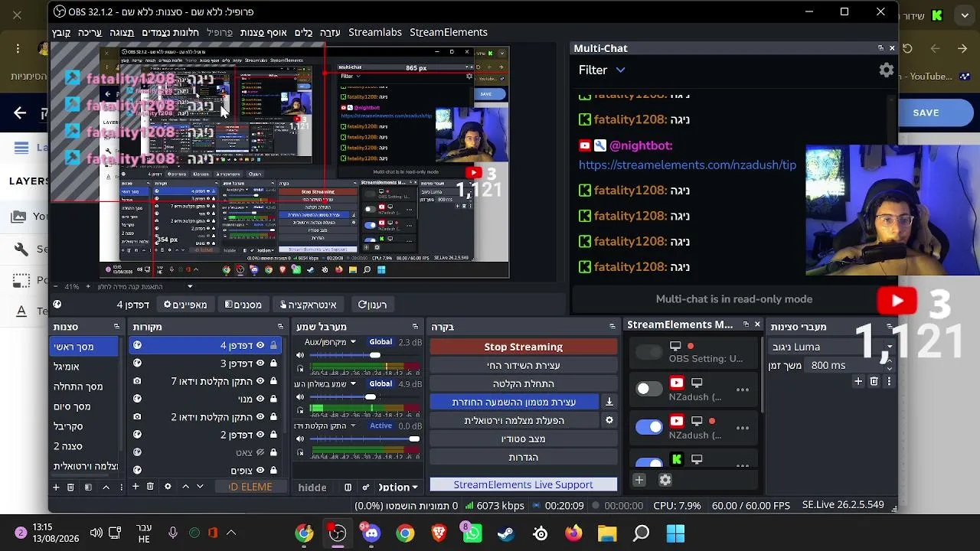Open WhatsApp from the taskbar
The image size is (980, 551).
[472, 533]
